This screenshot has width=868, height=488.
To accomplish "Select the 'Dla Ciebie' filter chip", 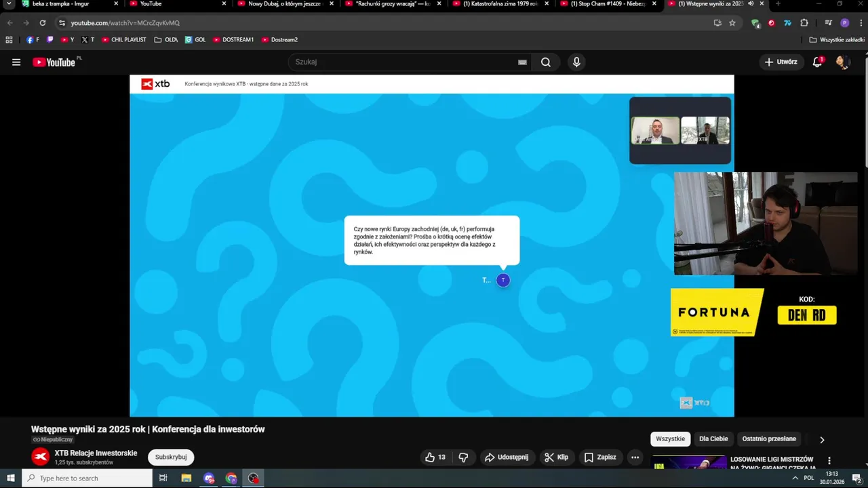I will pos(713,439).
